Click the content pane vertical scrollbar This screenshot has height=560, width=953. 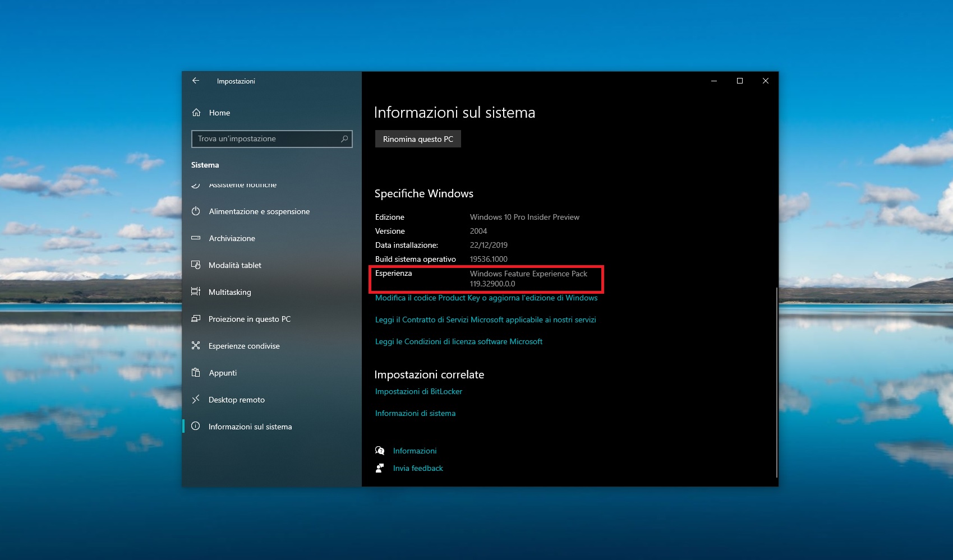point(776,382)
